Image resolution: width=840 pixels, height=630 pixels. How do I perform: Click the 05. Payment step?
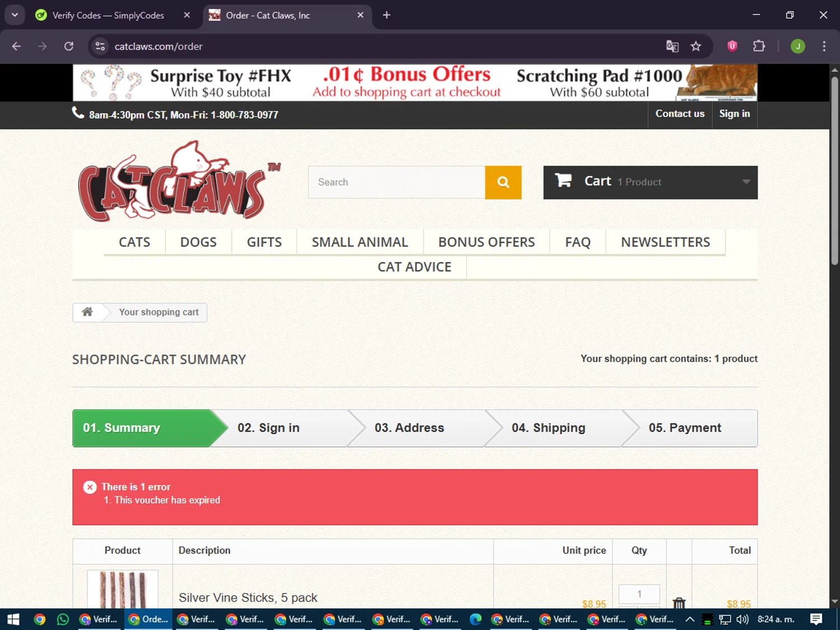[x=685, y=428]
